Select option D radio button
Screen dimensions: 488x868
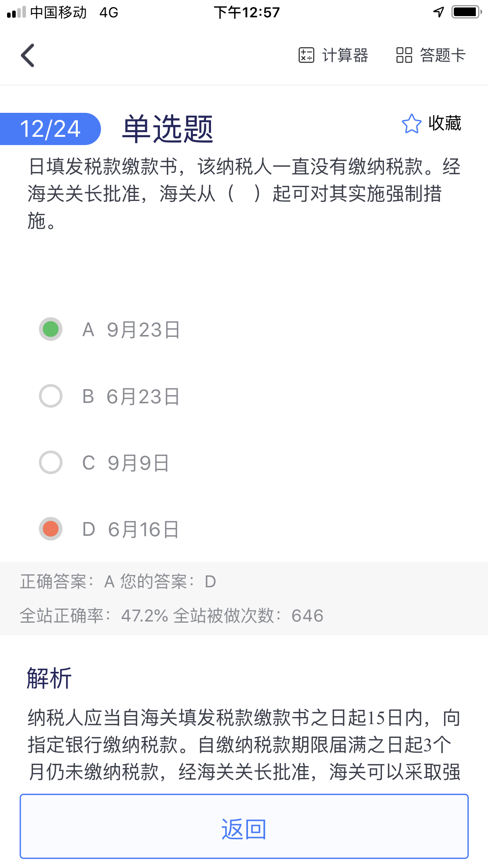point(51,529)
